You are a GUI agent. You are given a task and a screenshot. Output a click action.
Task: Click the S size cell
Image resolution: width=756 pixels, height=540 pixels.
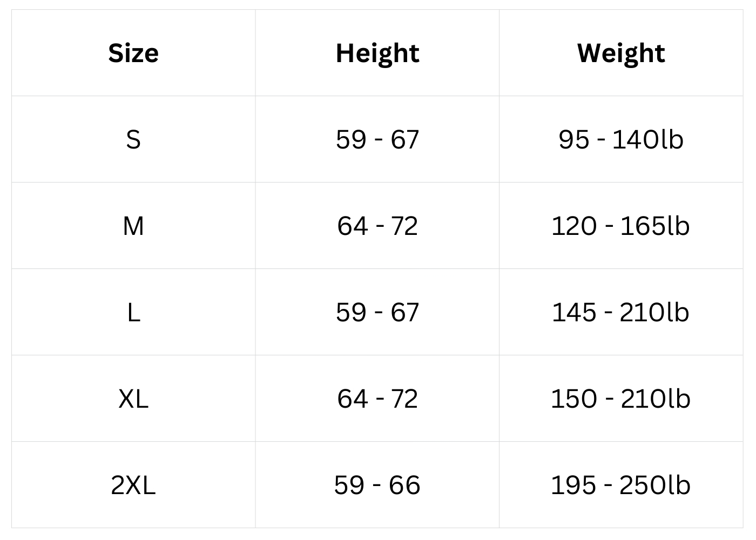133,139
